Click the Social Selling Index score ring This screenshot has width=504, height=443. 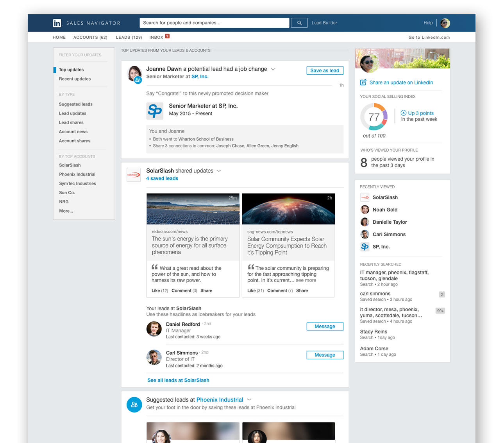point(374,117)
